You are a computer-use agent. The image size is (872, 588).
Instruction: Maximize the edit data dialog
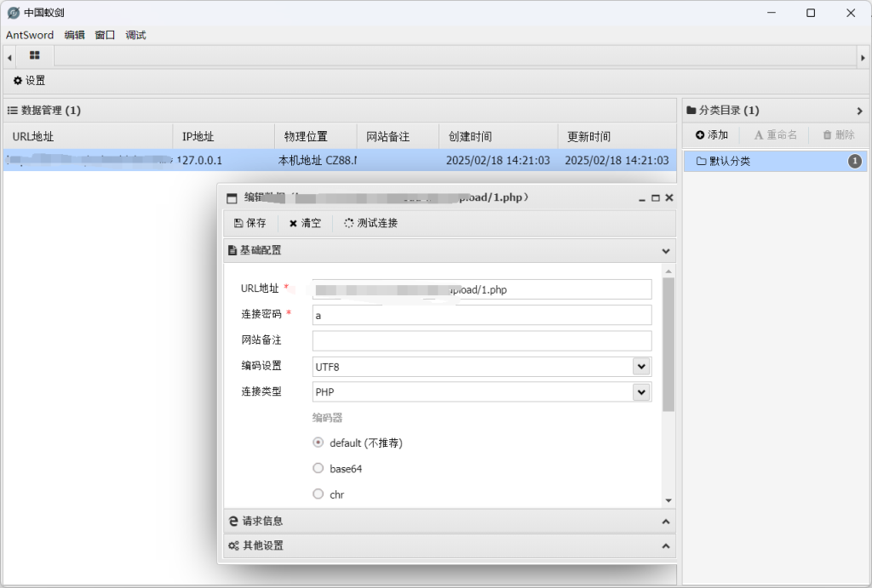656,198
